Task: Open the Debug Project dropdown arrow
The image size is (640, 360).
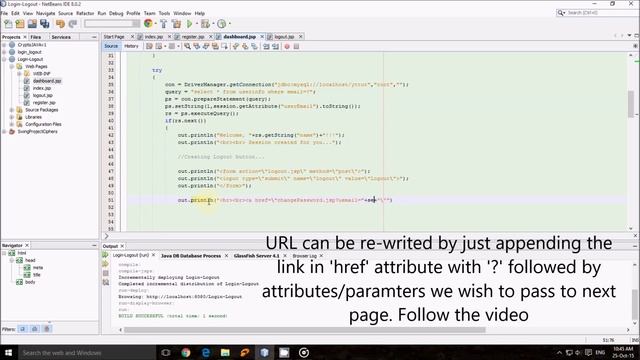Action: pos(213,24)
